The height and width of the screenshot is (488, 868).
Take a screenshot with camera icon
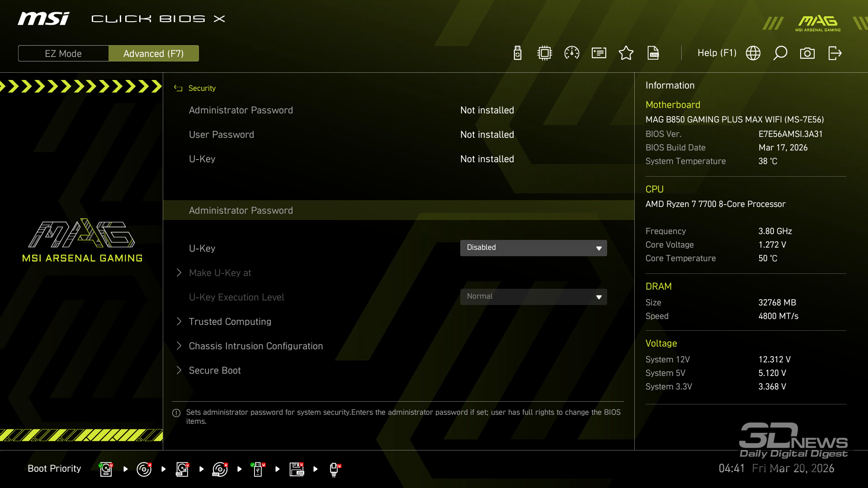[807, 53]
